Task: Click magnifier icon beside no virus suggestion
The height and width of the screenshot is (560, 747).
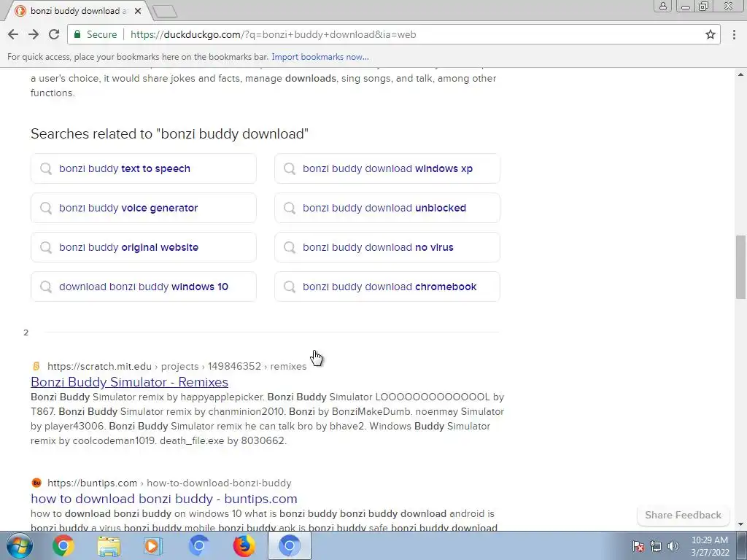Action: click(290, 247)
